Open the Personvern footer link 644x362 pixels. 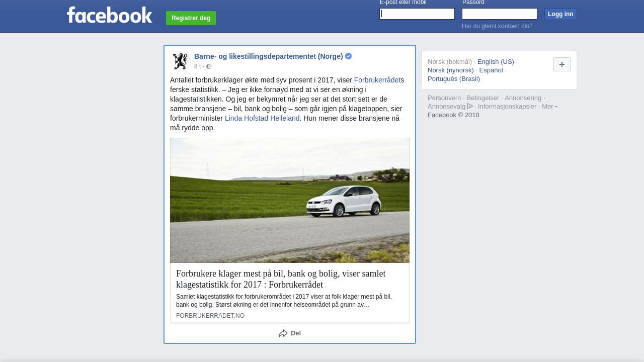pyautogui.click(x=444, y=98)
